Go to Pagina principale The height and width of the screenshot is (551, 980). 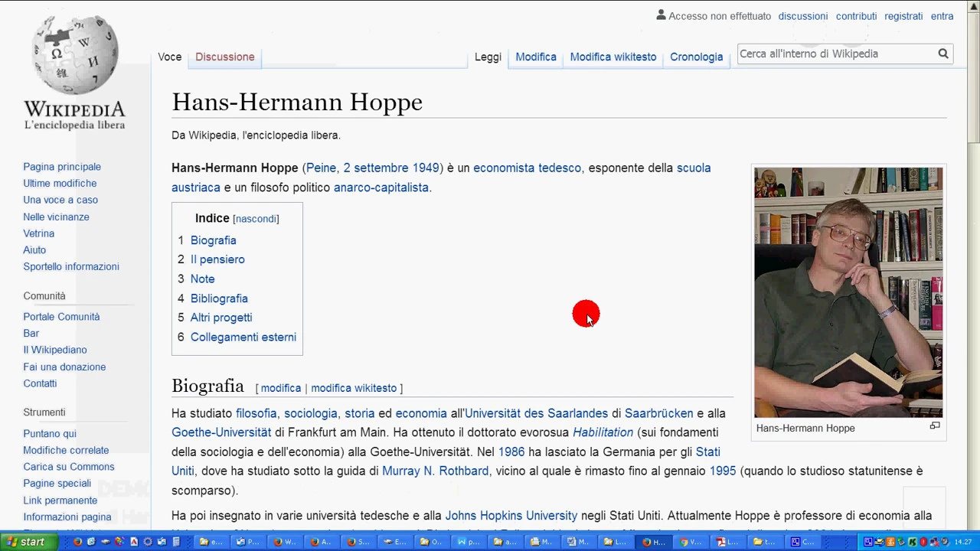[62, 167]
